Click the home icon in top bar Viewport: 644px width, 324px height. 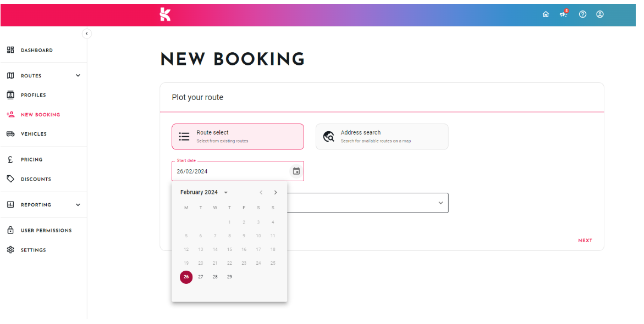546,14
